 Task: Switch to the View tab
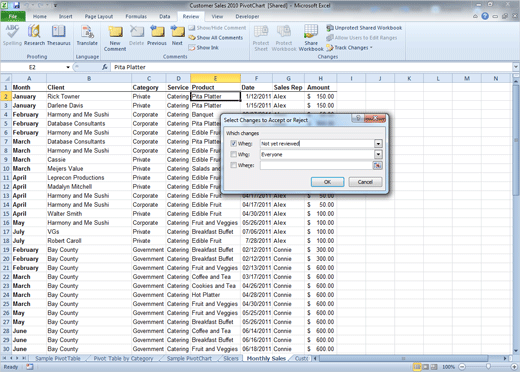(x=217, y=16)
